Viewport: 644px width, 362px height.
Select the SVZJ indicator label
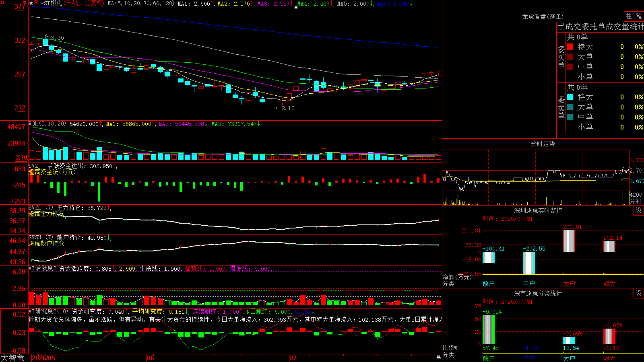tap(35, 166)
